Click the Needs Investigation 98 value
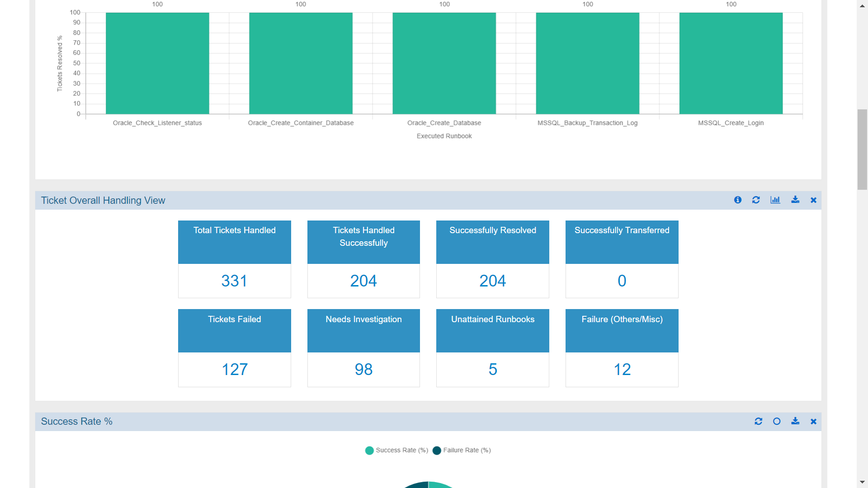 click(363, 370)
